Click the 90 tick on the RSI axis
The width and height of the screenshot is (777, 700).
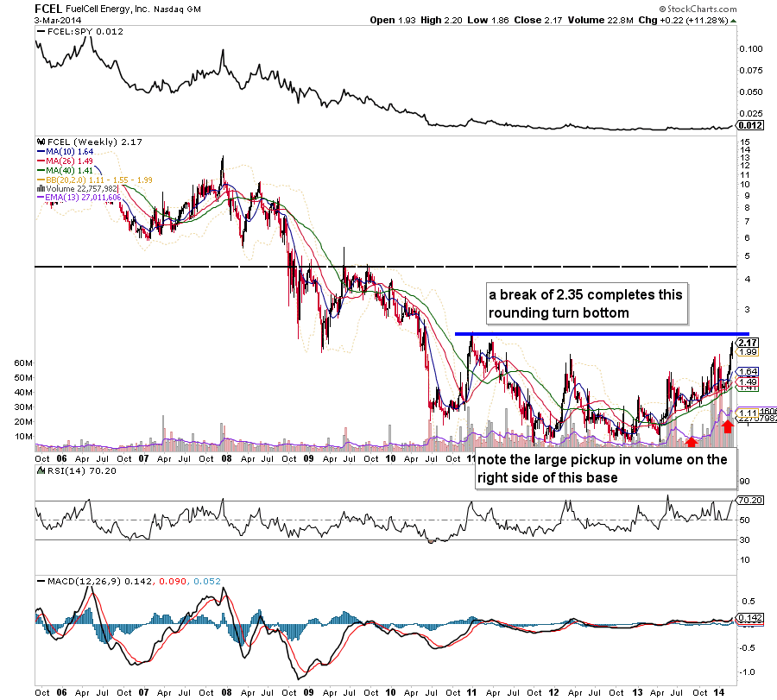744,482
